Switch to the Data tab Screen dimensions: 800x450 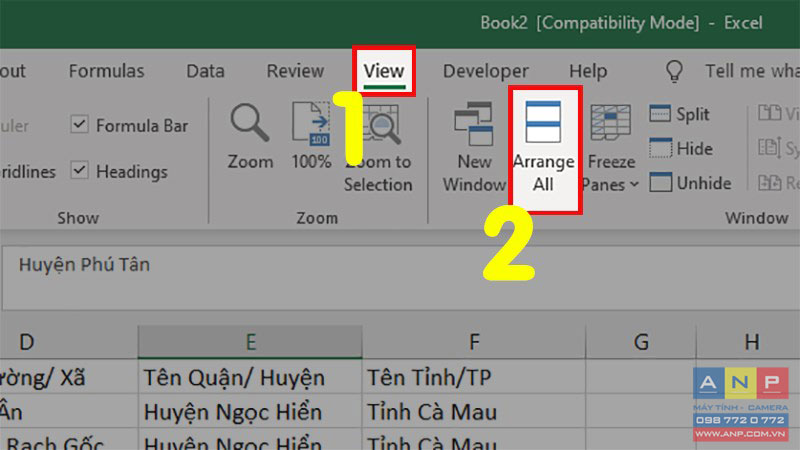click(x=205, y=71)
